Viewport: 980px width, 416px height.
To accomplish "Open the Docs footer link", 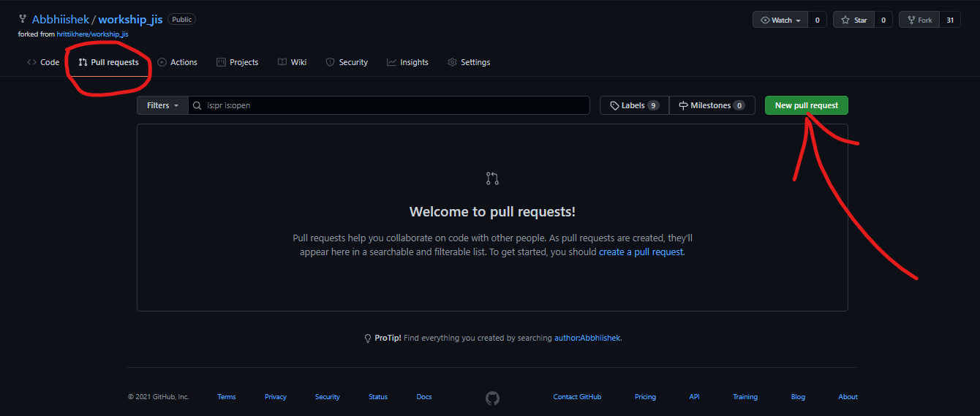I will pos(424,397).
